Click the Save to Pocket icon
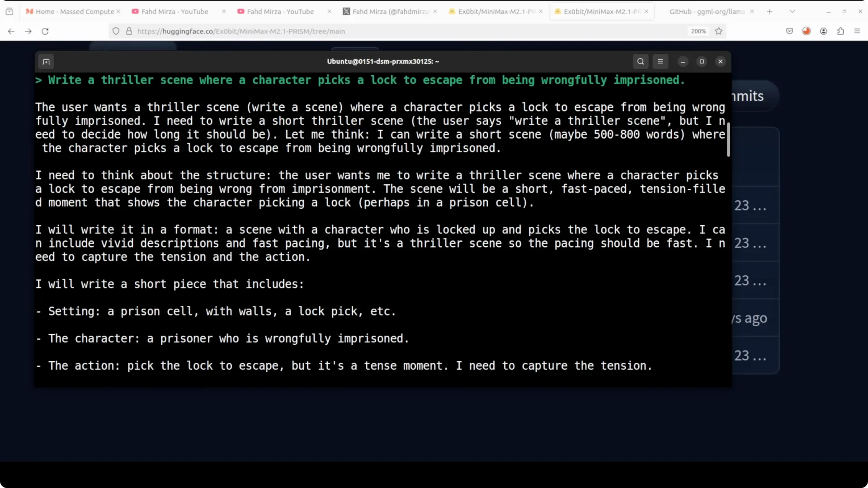Image resolution: width=868 pixels, height=488 pixels. point(789,31)
